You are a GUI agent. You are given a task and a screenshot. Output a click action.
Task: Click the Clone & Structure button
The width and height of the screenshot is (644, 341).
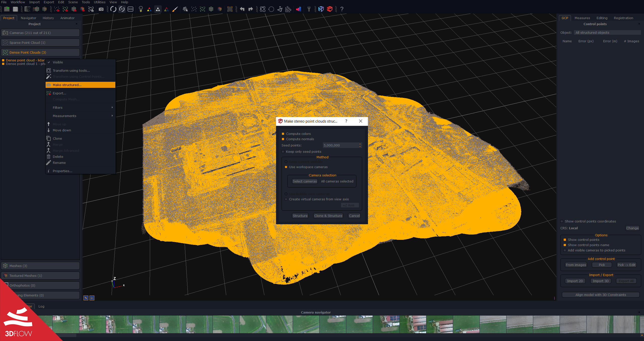click(328, 216)
